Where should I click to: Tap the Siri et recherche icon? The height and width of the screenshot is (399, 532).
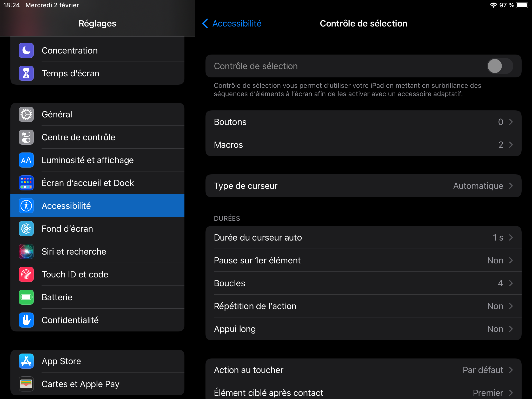[x=26, y=251]
